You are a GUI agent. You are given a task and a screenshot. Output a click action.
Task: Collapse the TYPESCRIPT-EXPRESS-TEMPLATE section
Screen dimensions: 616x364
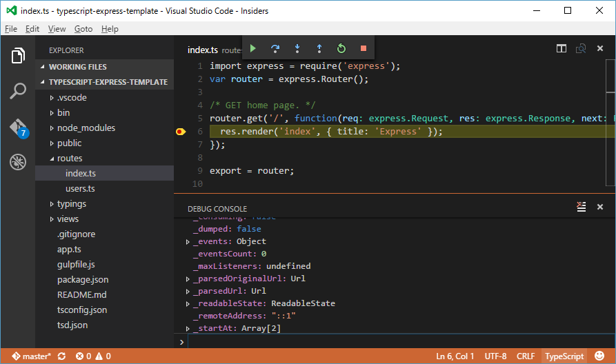point(104,81)
